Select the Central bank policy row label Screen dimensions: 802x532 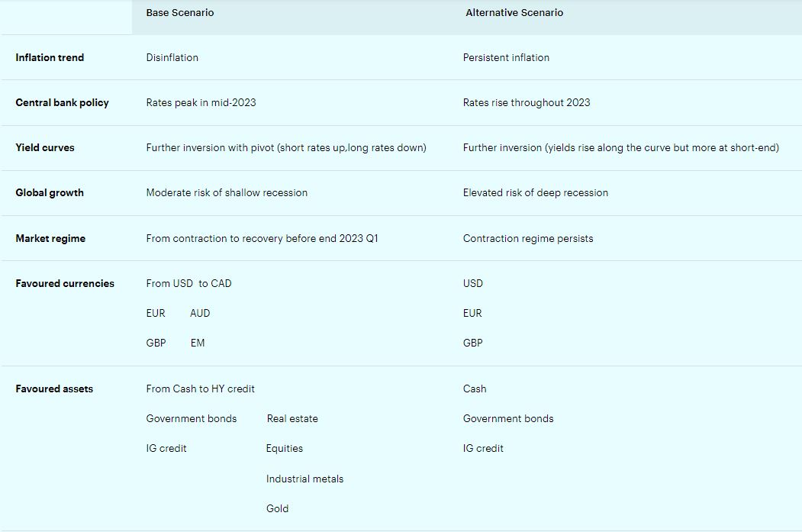[62, 102]
